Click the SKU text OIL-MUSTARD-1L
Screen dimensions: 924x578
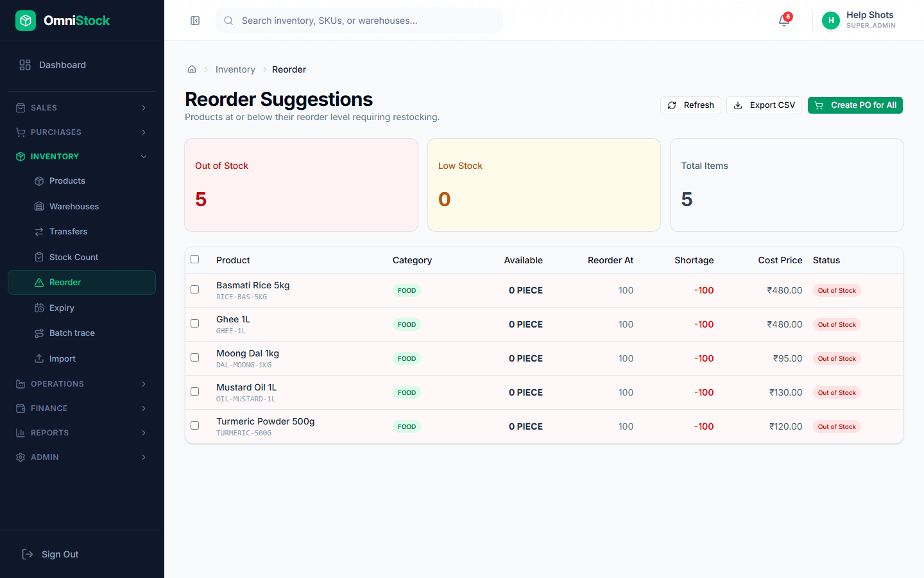point(246,399)
